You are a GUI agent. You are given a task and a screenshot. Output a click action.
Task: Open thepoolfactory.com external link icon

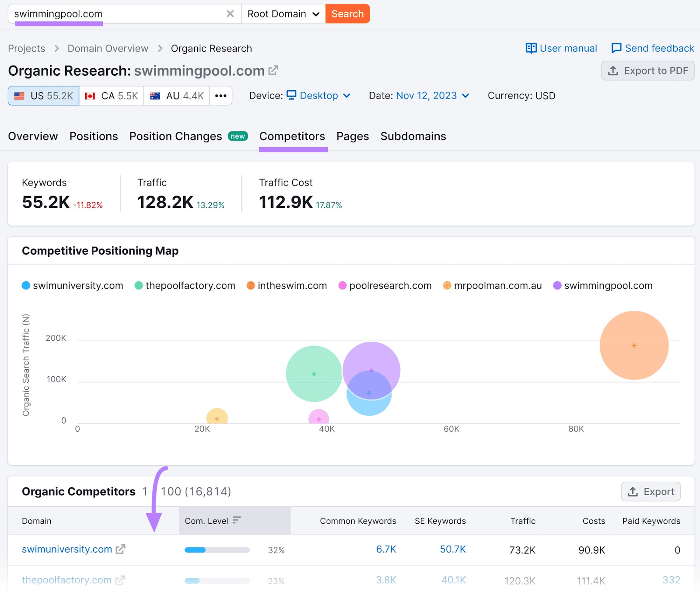[120, 580]
